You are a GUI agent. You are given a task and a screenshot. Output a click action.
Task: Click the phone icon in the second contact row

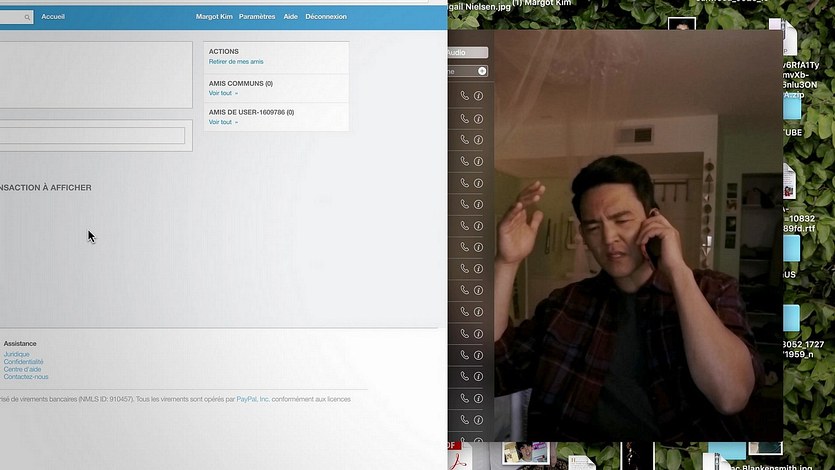465,118
